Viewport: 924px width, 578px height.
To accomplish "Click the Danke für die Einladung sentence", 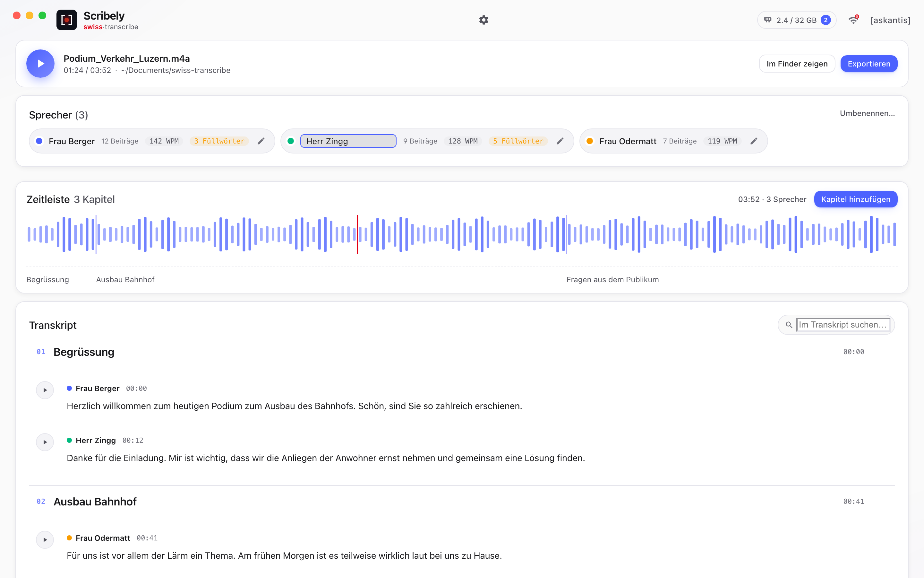I will pos(326,458).
